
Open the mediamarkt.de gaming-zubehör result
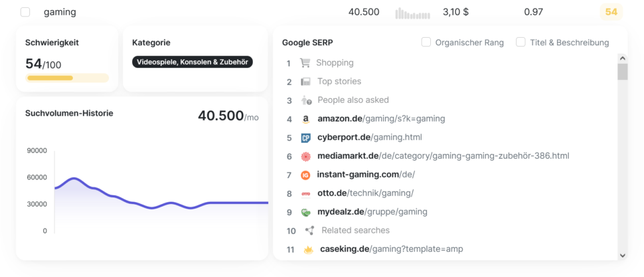(443, 156)
